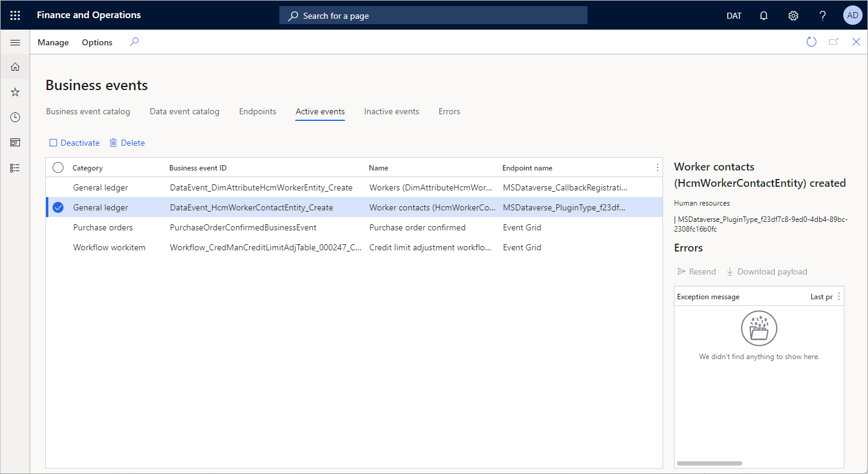Open the form in a new window
868x474 pixels.
pos(834,42)
